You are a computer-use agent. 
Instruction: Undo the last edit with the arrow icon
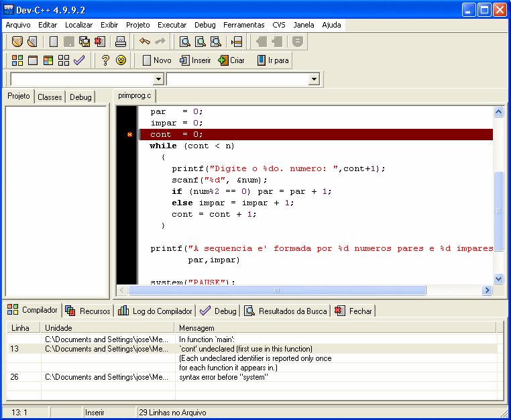pyautogui.click(x=145, y=42)
